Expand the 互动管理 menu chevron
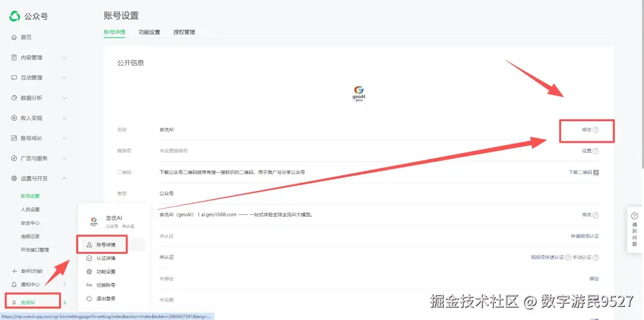Viewport: 644px width, 320px height. pos(64,78)
